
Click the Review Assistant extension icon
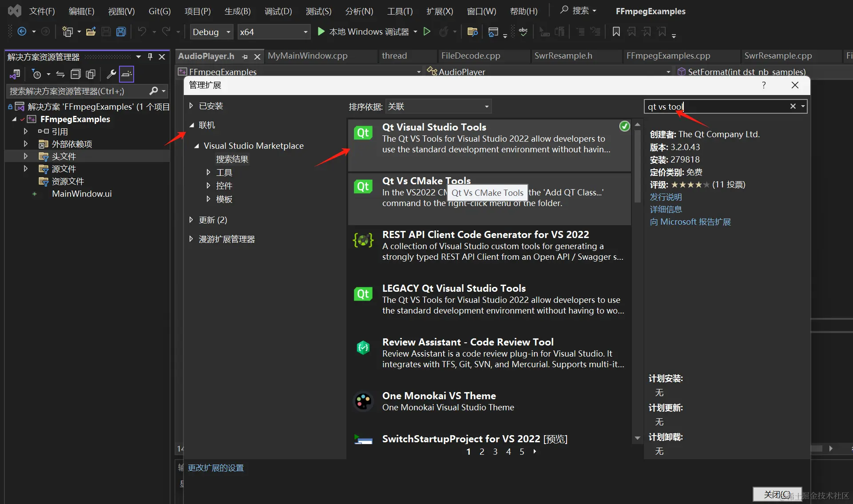pyautogui.click(x=363, y=347)
